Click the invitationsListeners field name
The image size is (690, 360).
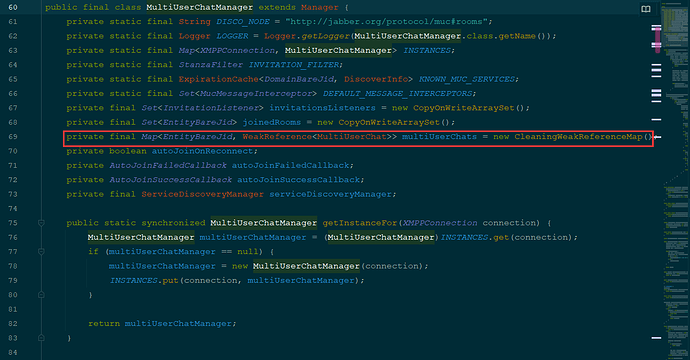click(322, 108)
